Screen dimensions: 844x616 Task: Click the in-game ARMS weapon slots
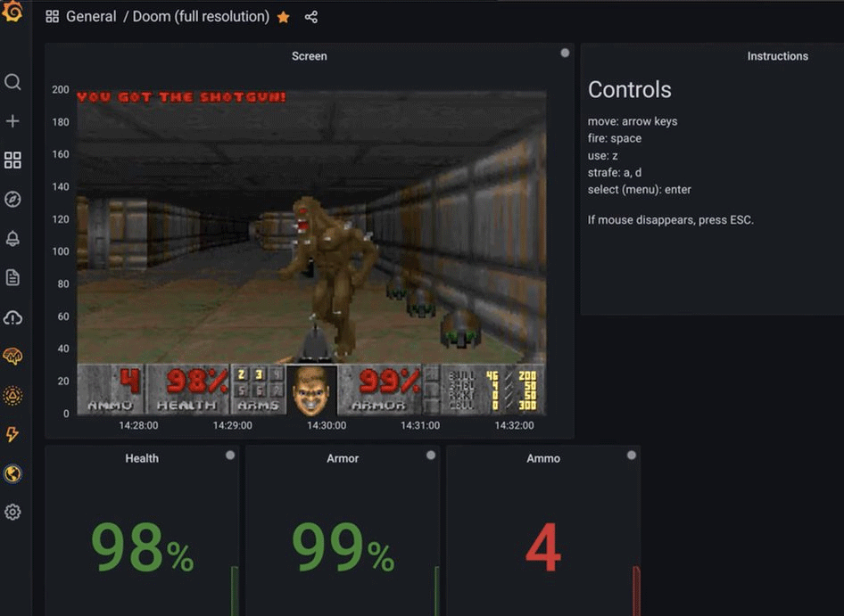[258, 389]
